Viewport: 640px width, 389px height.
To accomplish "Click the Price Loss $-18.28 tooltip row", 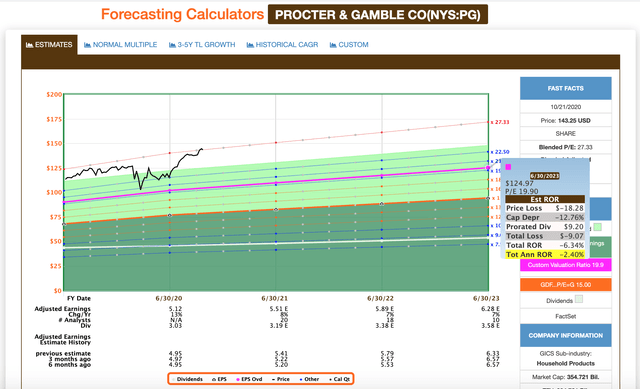I will click(545, 208).
